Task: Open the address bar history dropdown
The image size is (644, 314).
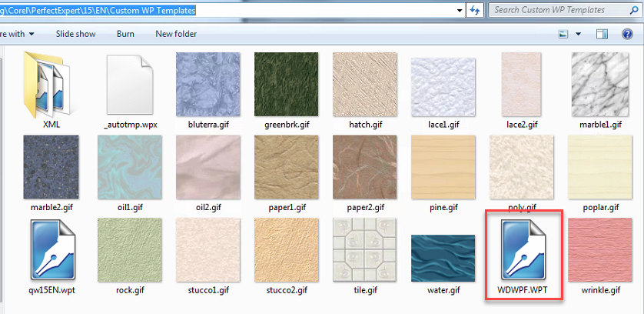Action: pos(460,11)
